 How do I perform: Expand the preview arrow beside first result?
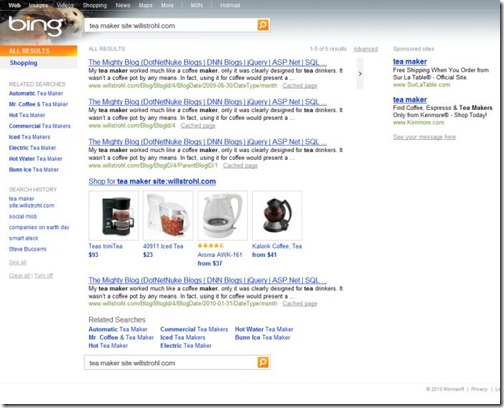pyautogui.click(x=360, y=74)
